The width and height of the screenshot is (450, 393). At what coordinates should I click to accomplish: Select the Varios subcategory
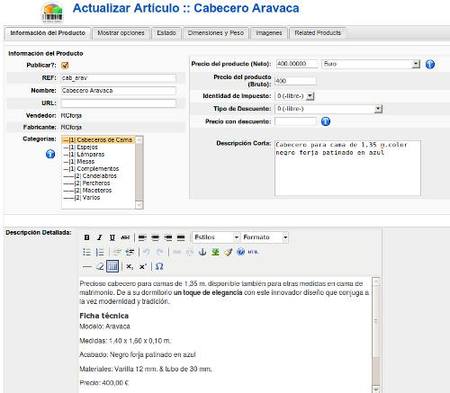pyautogui.click(x=98, y=198)
